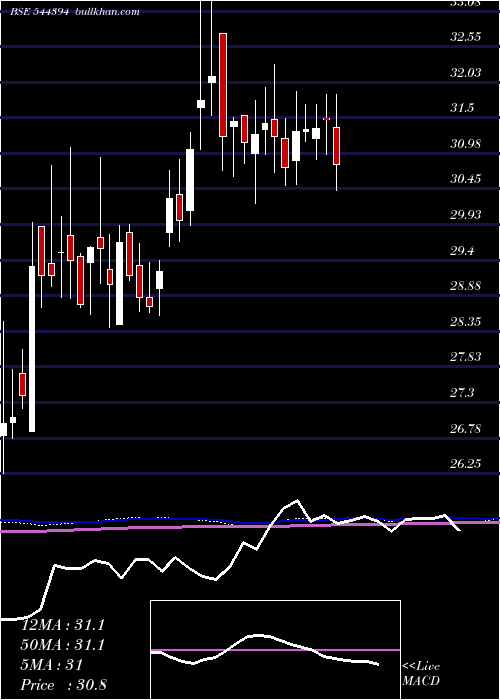
Task: Click the 50MA : 31.1 readout
Action: [63, 645]
